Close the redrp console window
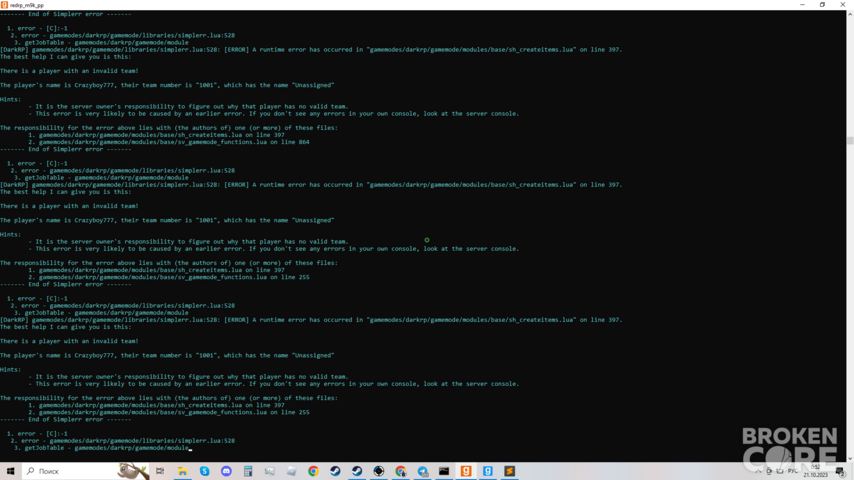This screenshot has height=480, width=854. [x=843, y=4]
